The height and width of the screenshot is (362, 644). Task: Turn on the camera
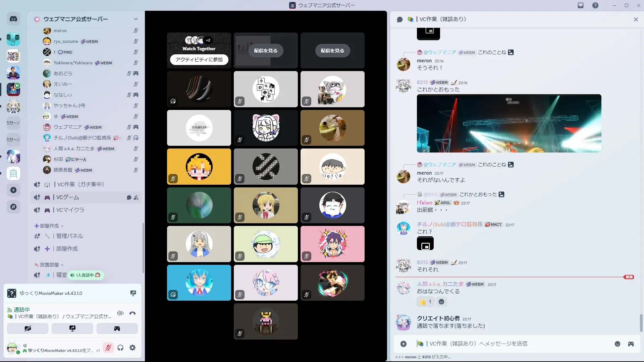pyautogui.click(x=28, y=328)
